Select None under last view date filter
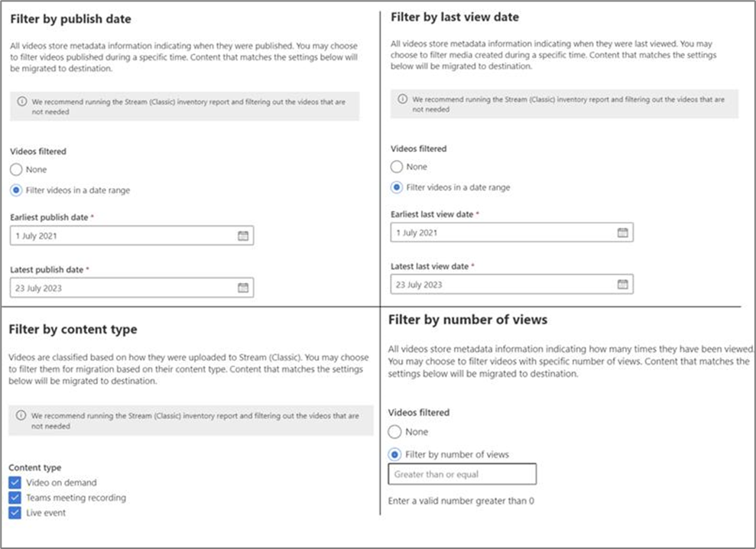The width and height of the screenshot is (756, 549). coord(396,167)
